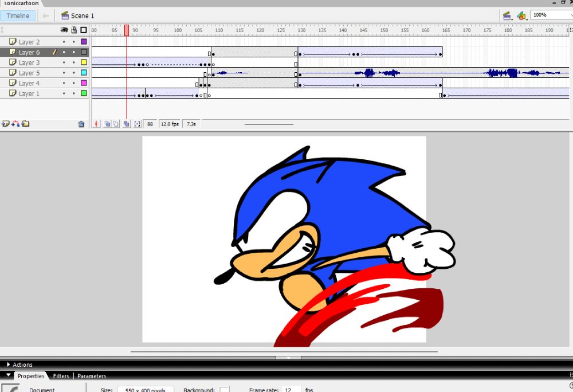Enable Onion Skin button
This screenshot has height=392, width=573.
coord(107,124)
